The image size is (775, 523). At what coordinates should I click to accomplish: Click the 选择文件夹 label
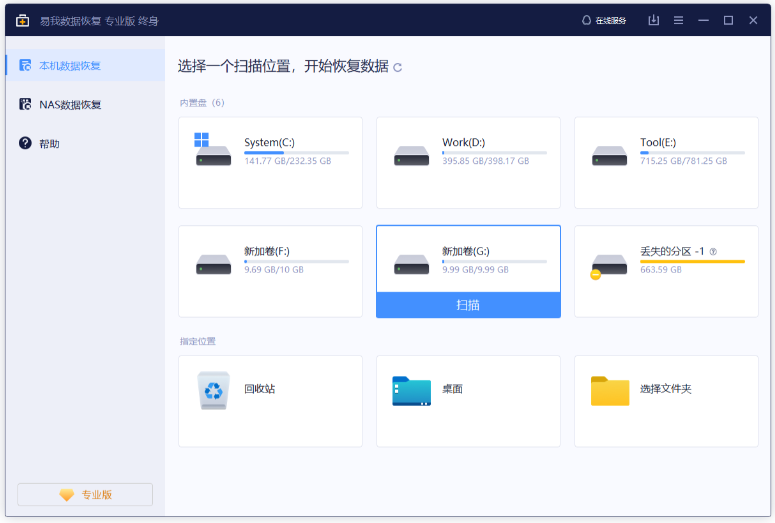click(666, 389)
